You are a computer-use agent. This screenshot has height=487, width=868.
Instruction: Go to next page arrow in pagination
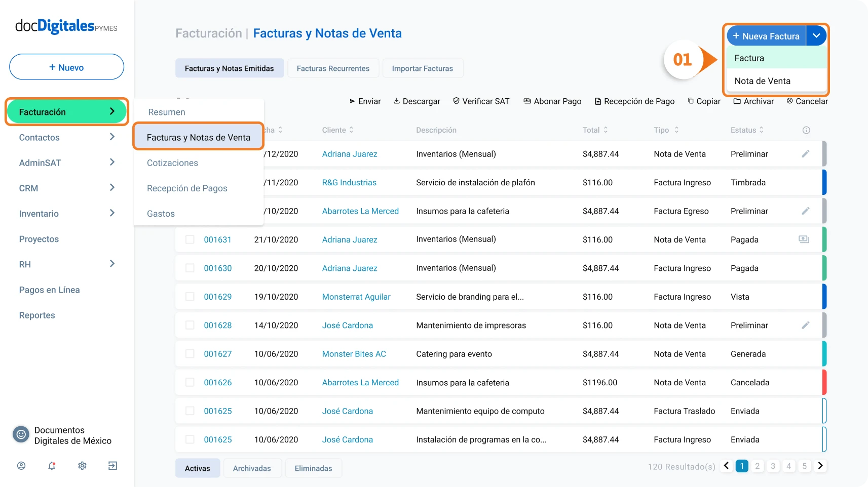pyautogui.click(x=820, y=466)
